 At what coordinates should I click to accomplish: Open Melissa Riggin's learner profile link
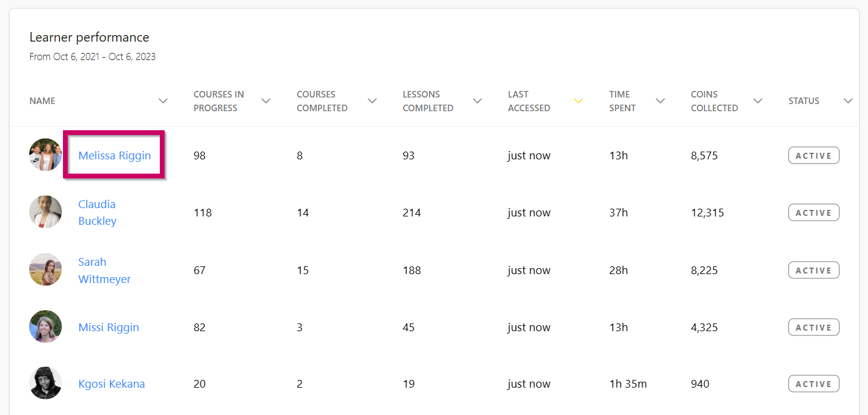tap(115, 156)
